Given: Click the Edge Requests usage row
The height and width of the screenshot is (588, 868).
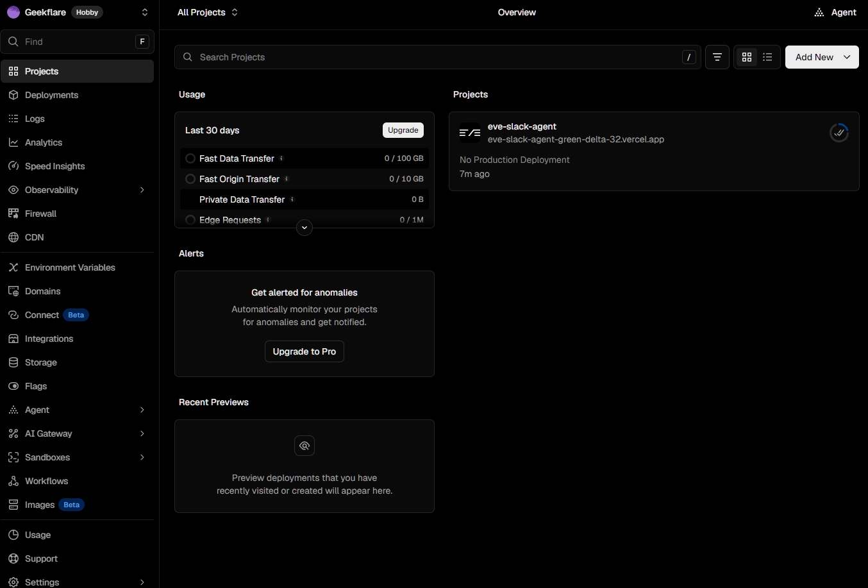Looking at the screenshot, I should coord(305,219).
